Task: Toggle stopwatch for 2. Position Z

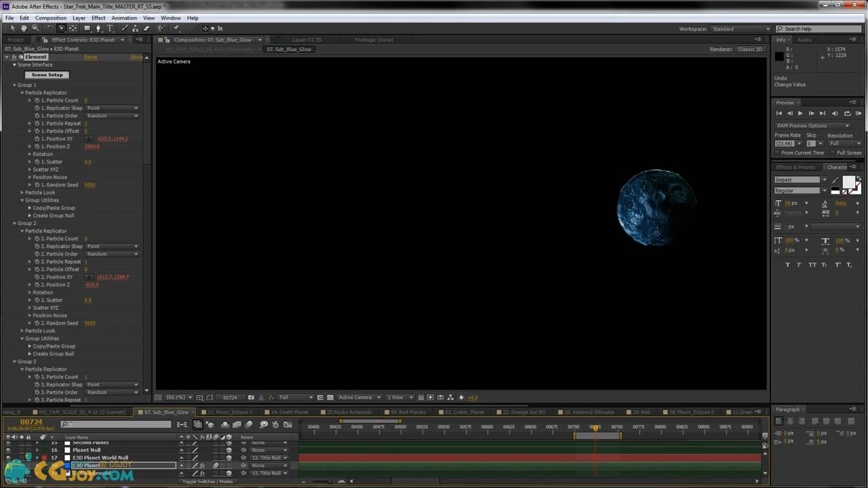Action: point(37,285)
